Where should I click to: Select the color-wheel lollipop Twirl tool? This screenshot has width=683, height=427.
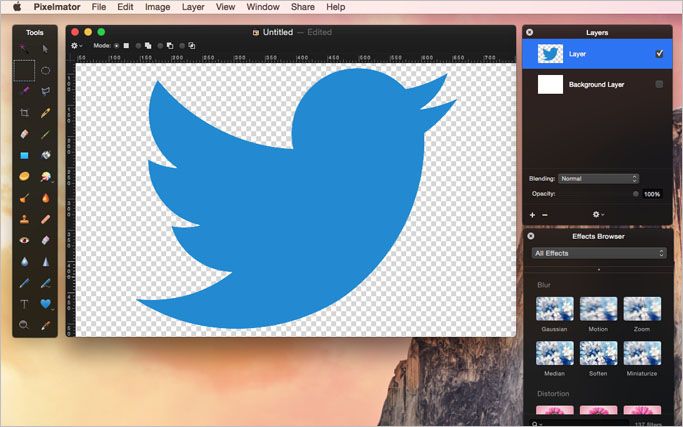coord(45,176)
